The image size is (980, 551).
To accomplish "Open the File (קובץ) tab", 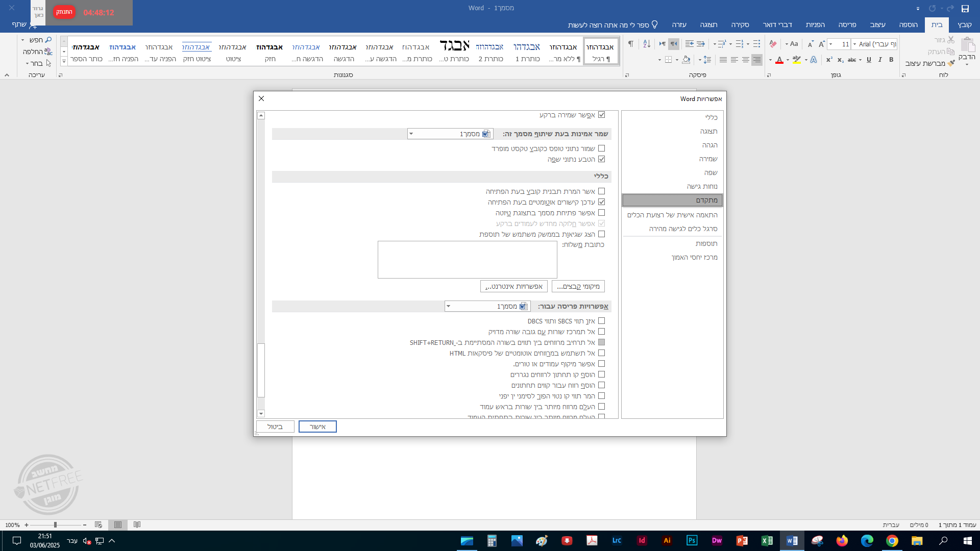I will click(x=964, y=24).
